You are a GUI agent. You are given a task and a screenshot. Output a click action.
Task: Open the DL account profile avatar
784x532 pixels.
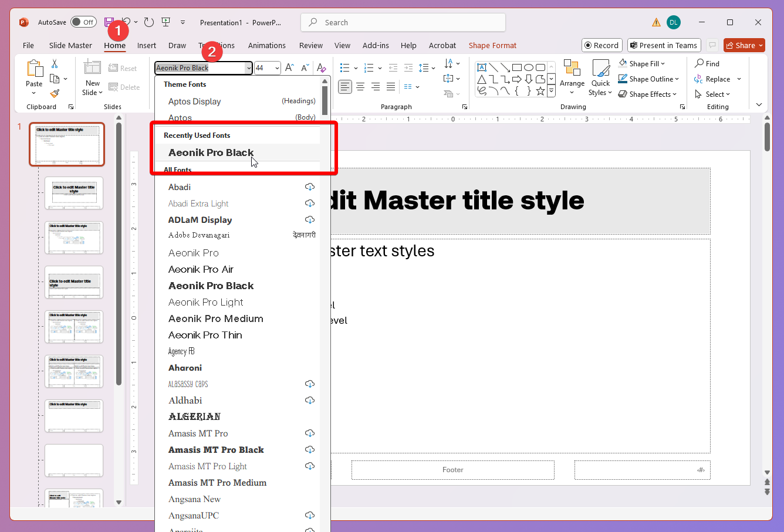coord(674,22)
